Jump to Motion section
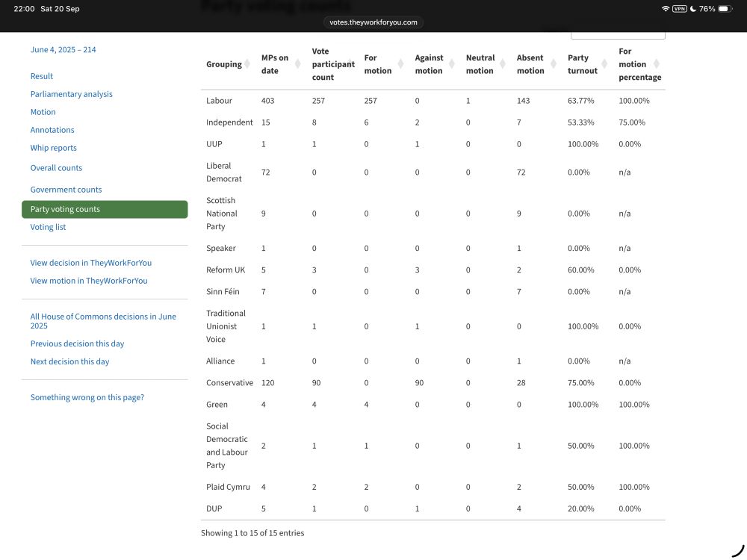Image resolution: width=747 pixels, height=560 pixels. coord(43,112)
